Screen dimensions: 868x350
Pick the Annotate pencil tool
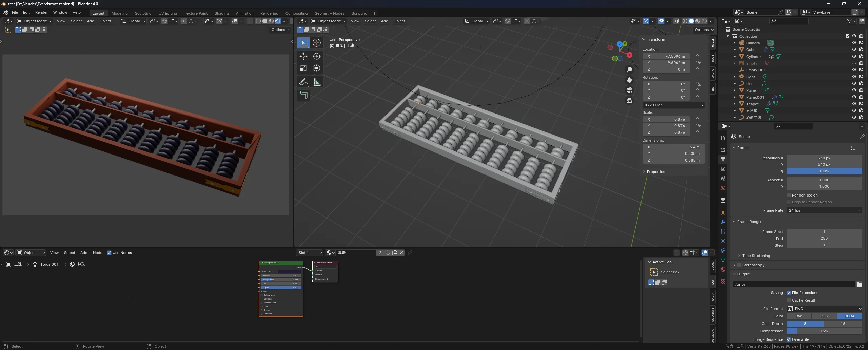tap(303, 82)
